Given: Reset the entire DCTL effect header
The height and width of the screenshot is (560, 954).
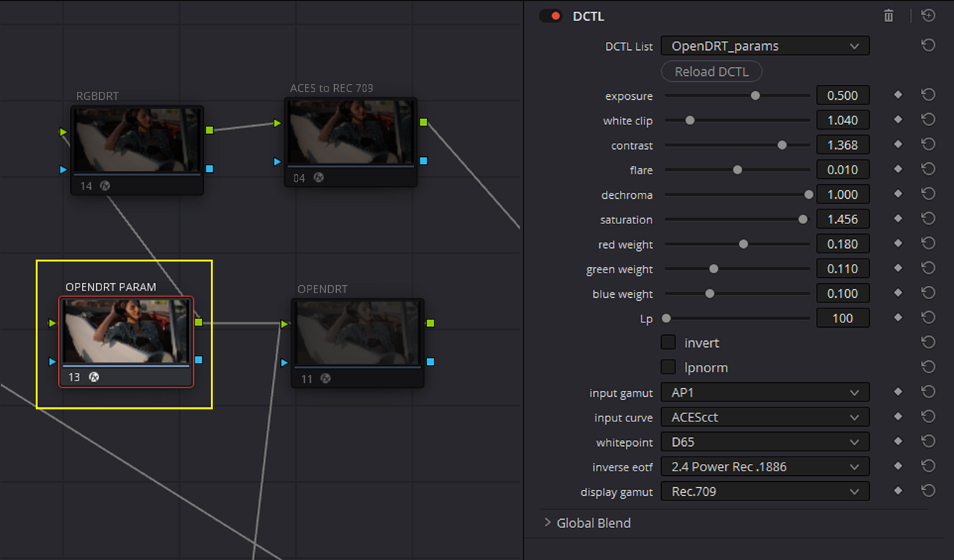Looking at the screenshot, I should 928,16.
